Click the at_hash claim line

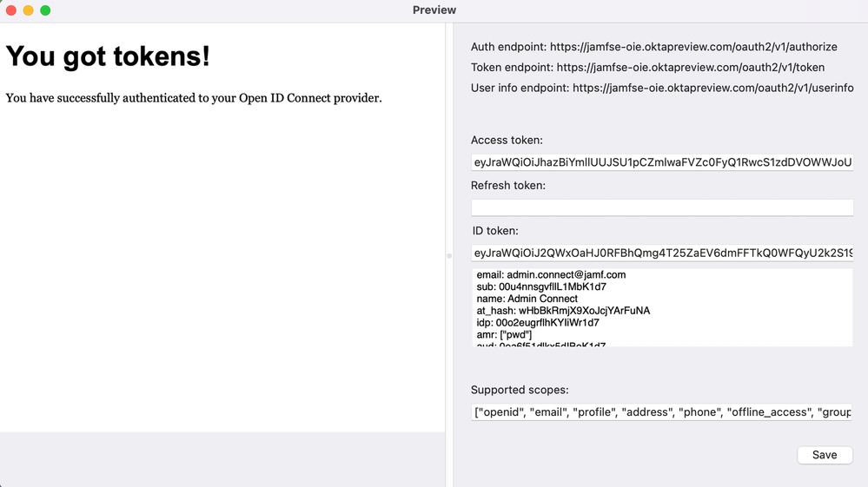coord(563,311)
